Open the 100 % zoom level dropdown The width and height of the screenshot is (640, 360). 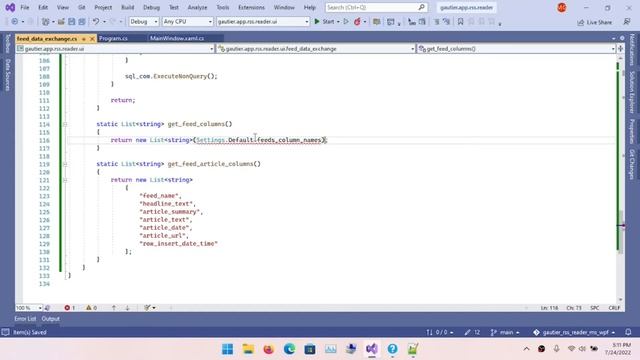click(x=29, y=308)
